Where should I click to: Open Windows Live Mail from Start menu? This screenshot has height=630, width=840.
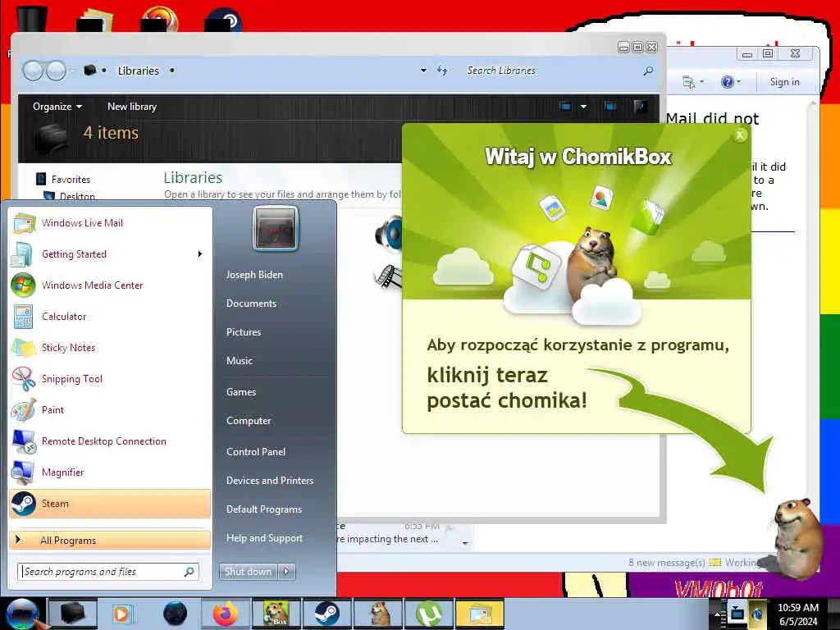pos(110,223)
